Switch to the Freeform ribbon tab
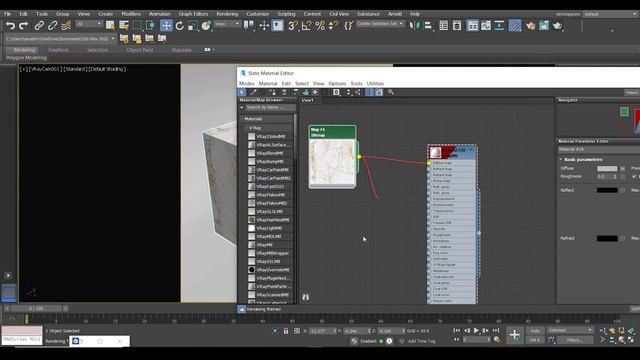This screenshot has height=360, width=640. 59,50
